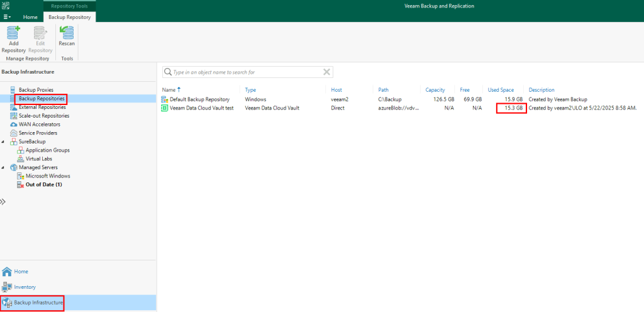
Task: Open the main hamburger menu dropdown
Action: click(x=7, y=17)
